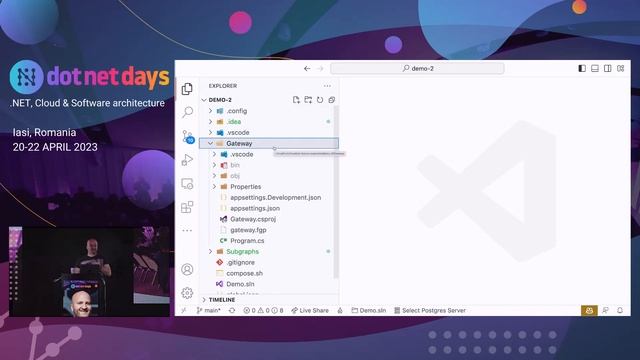Click the highlighted yellow status bar icon
640x360 pixels.
589,311
